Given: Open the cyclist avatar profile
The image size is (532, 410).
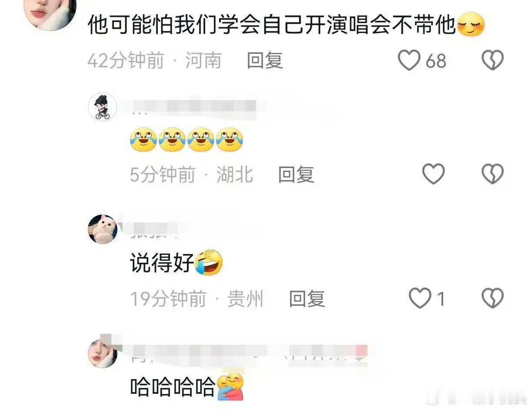Looking at the screenshot, I should [x=103, y=106].
